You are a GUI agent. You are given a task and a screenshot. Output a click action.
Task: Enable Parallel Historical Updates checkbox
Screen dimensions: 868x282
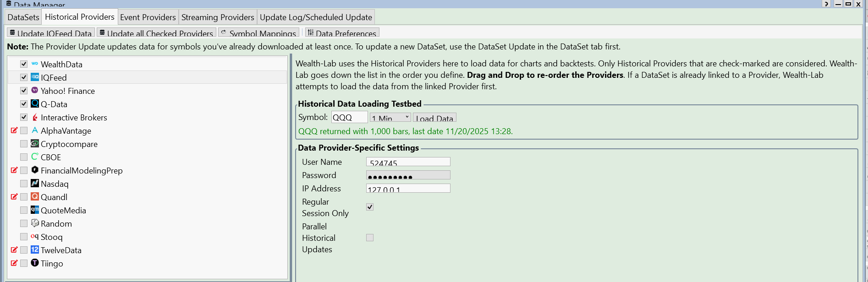pyautogui.click(x=370, y=238)
